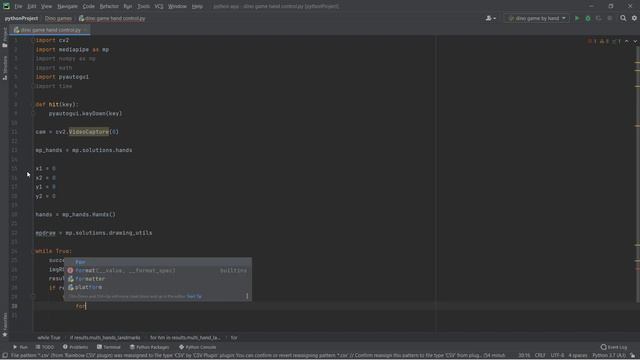Open the CRLF line separator selector
This screenshot has height=360, width=640.
[x=540, y=356]
